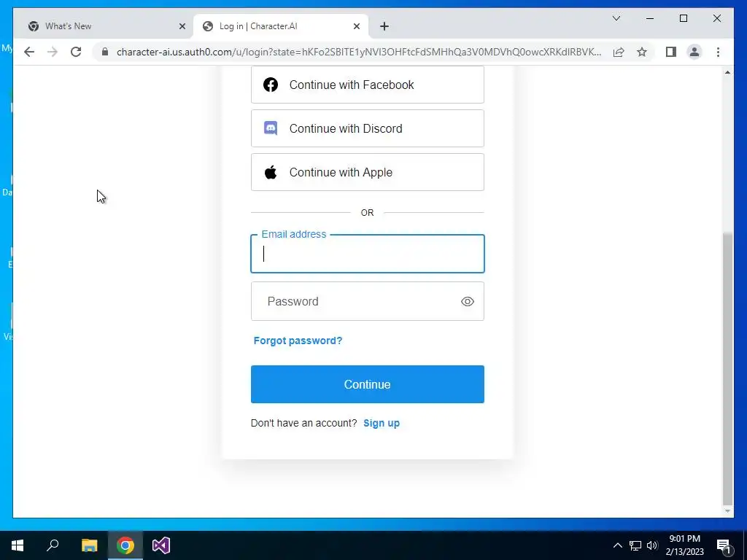747x560 pixels.
Task: Click the Chrome taskbar icon
Action: (125, 545)
